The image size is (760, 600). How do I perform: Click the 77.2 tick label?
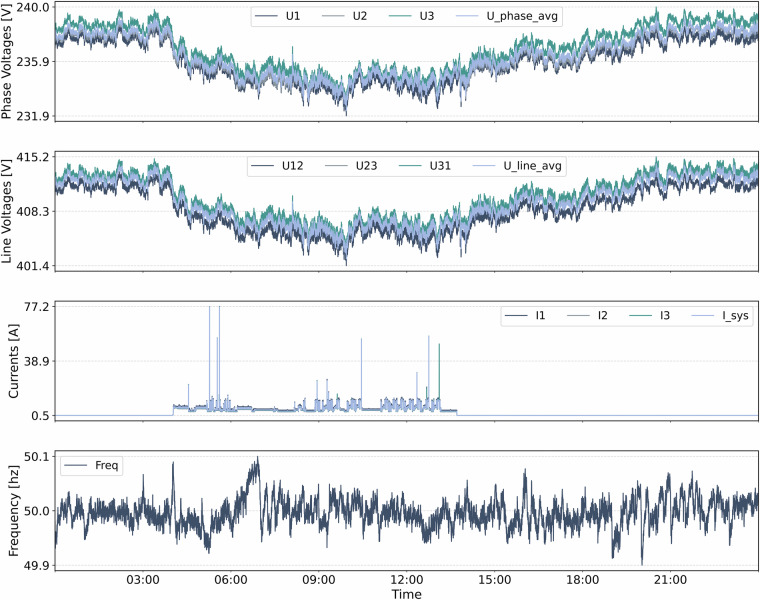(x=37, y=306)
